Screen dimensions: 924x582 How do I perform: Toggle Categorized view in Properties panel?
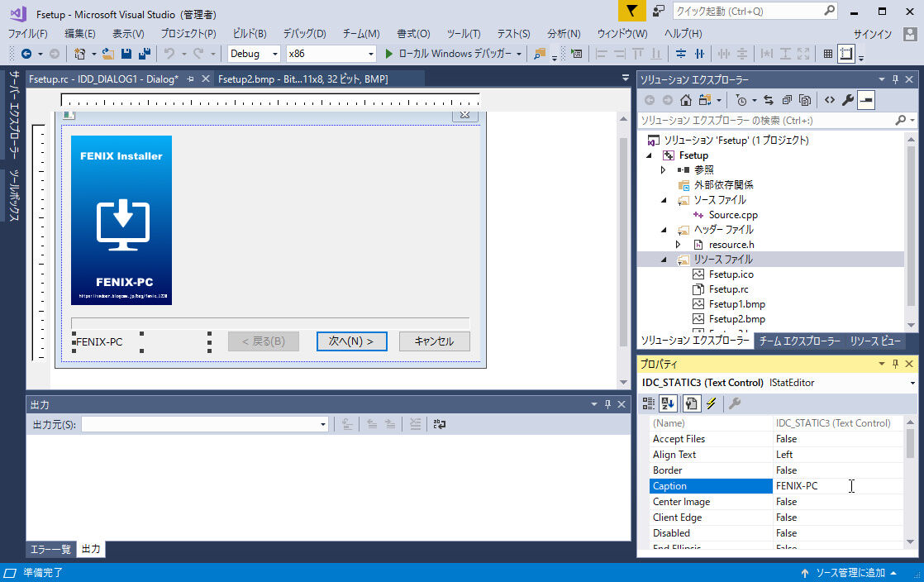pyautogui.click(x=648, y=403)
